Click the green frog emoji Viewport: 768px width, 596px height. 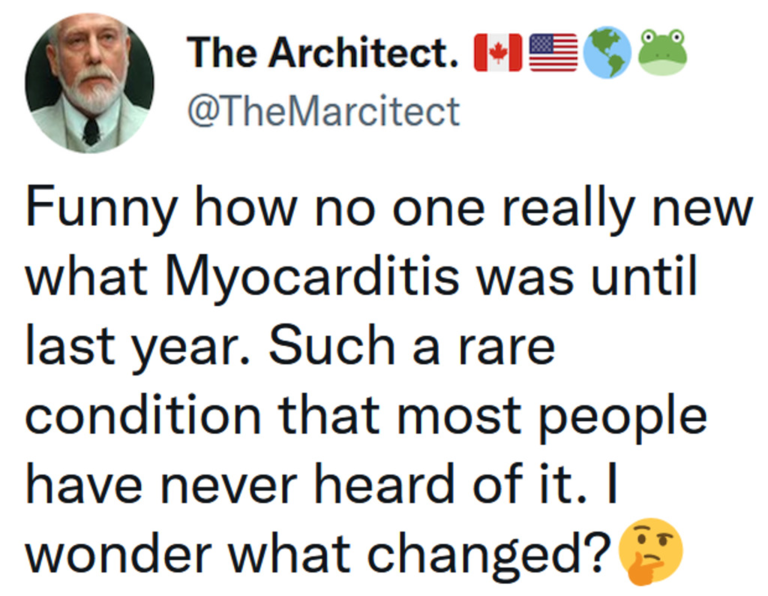point(661,52)
